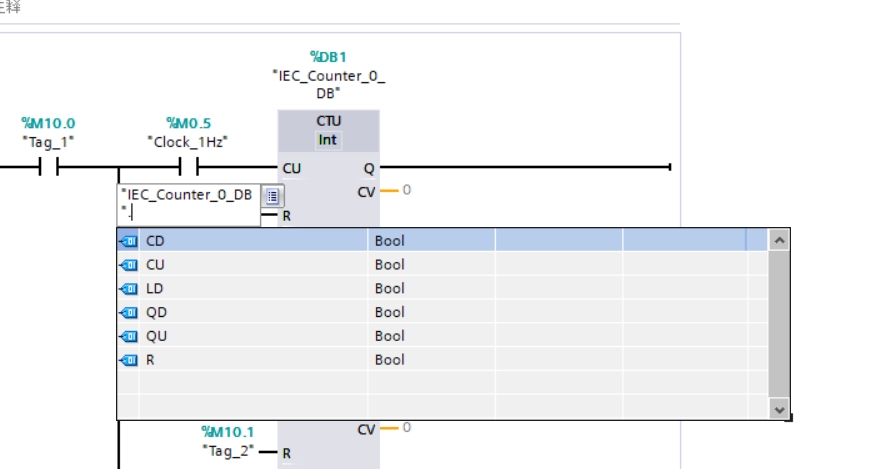The image size is (880, 469).
Task: Click the tag icon beside QD
Action: click(x=127, y=313)
